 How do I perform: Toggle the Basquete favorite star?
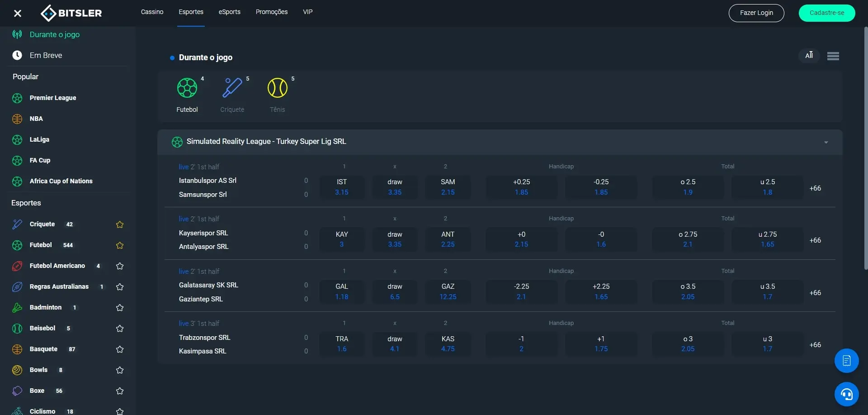[120, 349]
